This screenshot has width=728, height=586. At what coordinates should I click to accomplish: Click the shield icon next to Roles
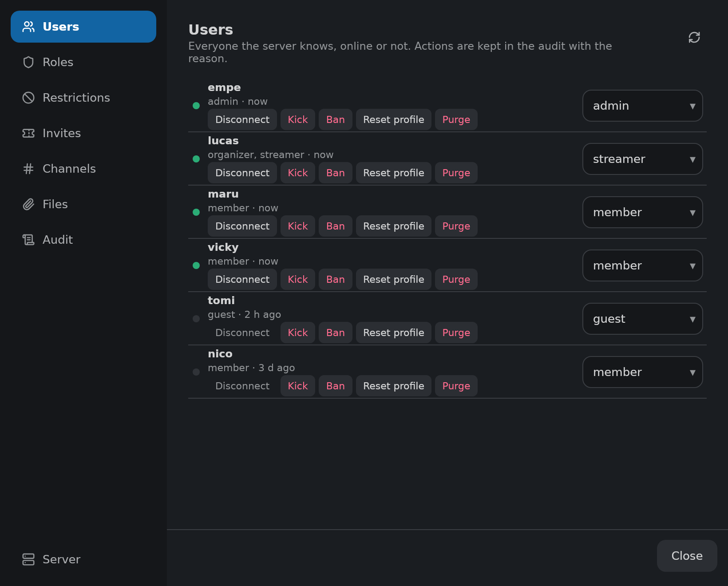coord(28,62)
